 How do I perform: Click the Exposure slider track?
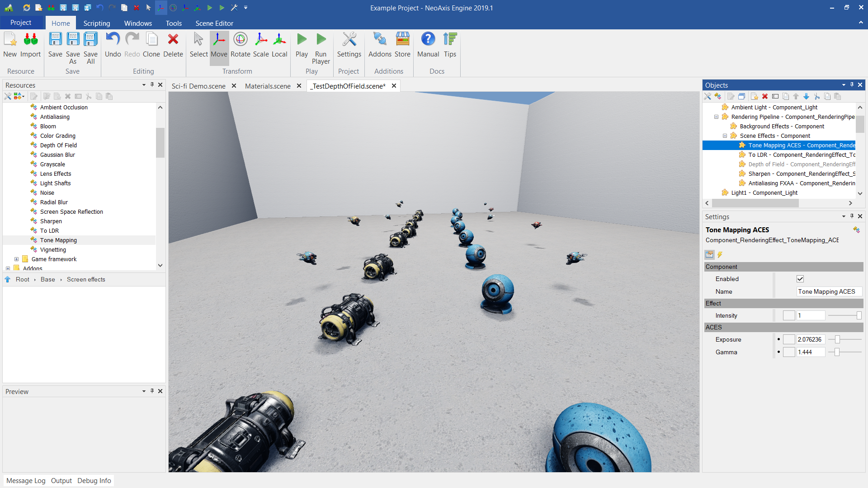[850, 339]
